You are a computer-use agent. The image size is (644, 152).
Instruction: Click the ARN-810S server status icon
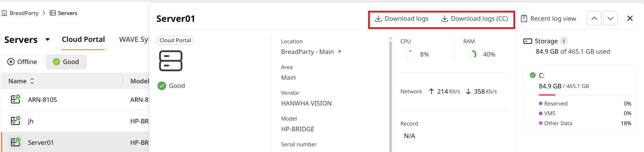coord(15,99)
